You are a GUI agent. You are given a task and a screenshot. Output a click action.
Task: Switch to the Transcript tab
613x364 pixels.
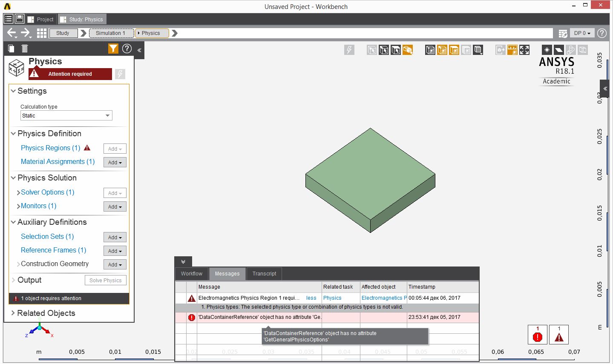(265, 274)
